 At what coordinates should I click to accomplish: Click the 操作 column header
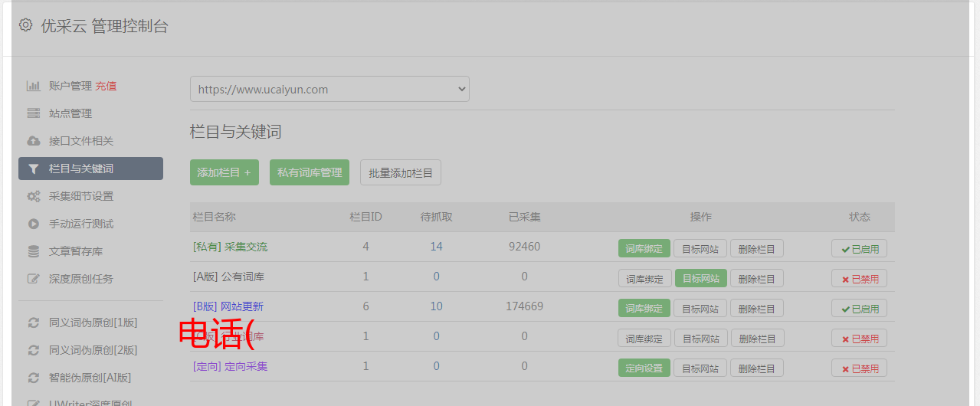(x=701, y=217)
